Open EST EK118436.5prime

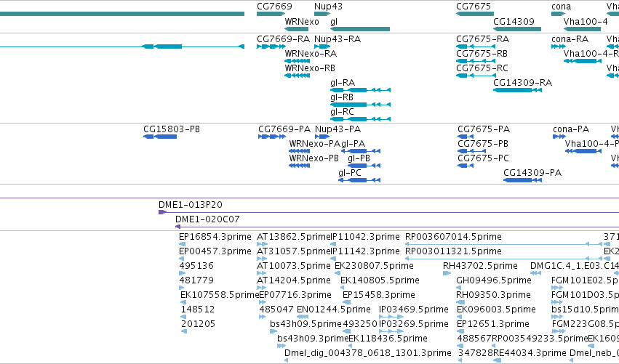tap(388, 339)
